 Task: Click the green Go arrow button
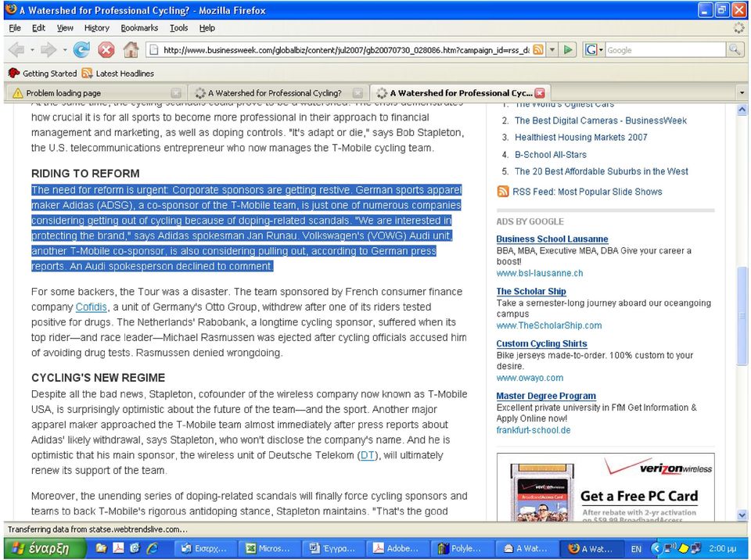point(568,50)
